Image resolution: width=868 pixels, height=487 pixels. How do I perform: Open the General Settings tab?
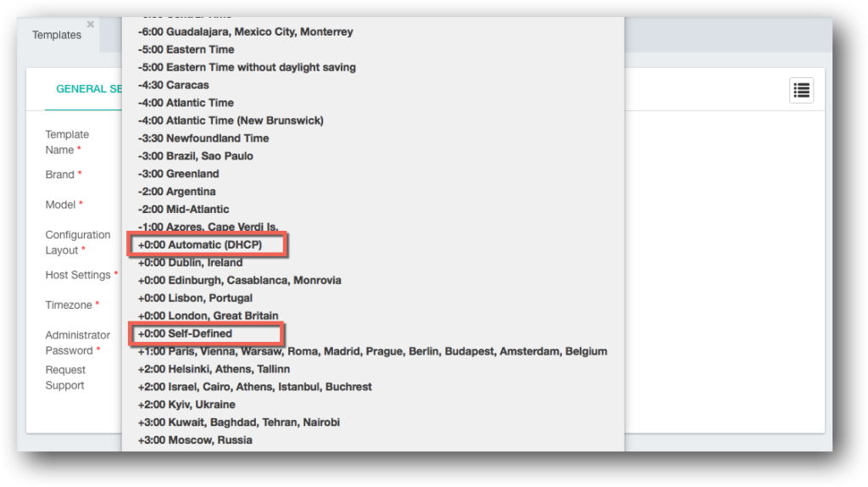click(x=88, y=88)
